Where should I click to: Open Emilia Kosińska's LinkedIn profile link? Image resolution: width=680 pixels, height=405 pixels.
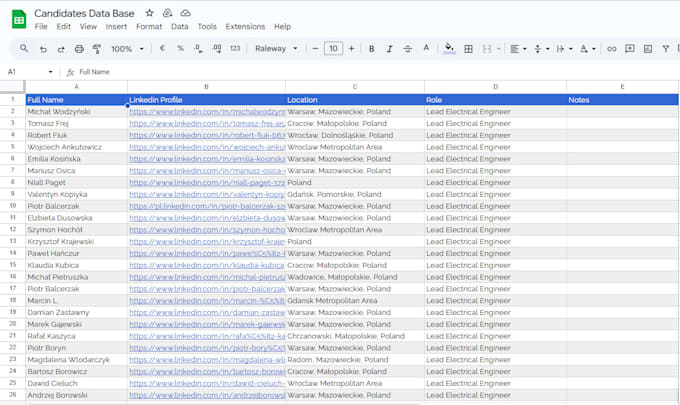tap(207, 159)
